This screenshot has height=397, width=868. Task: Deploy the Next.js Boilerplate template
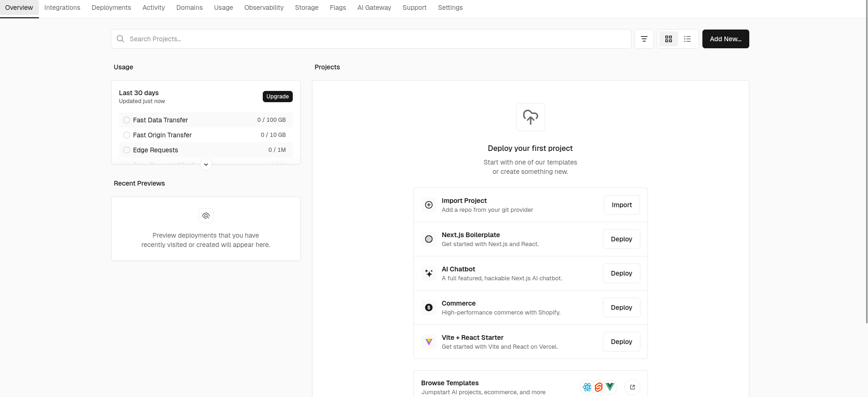point(622,239)
